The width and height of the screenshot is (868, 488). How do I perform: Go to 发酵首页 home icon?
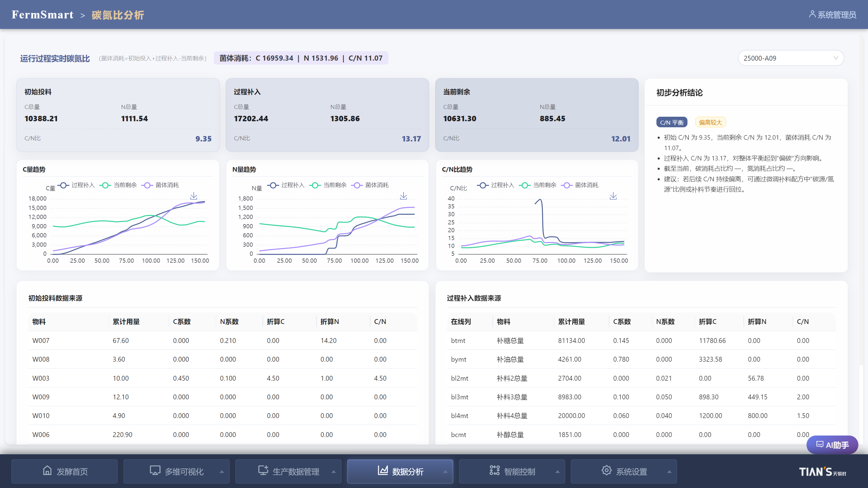point(48,471)
